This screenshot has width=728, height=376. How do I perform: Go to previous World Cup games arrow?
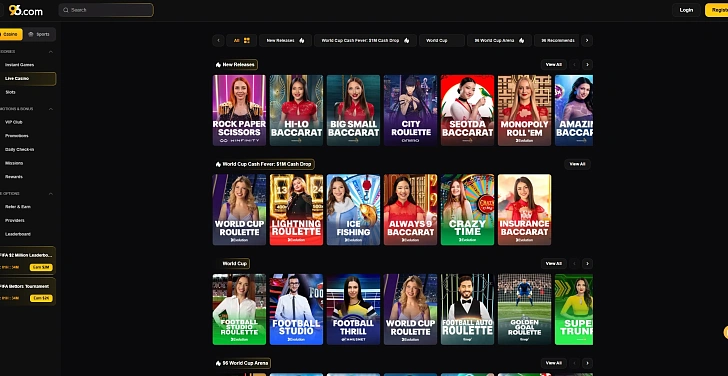[575, 263]
